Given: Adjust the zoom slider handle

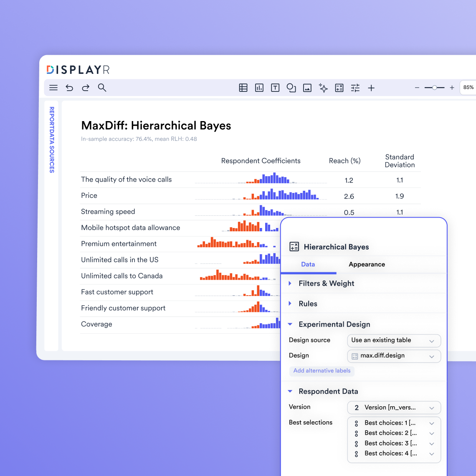Looking at the screenshot, I should [435, 88].
